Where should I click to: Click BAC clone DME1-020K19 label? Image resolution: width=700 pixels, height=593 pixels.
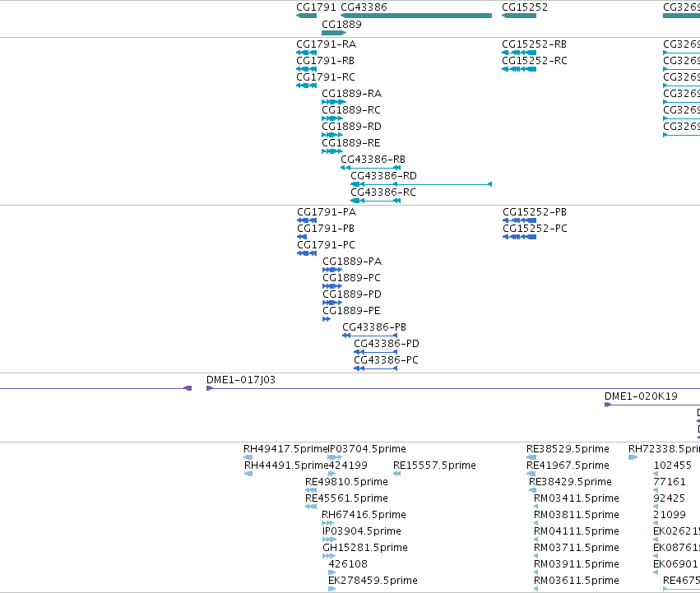coord(641,396)
